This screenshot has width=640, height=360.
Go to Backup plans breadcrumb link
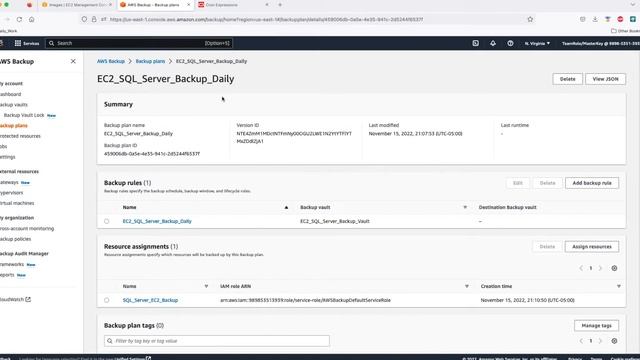click(x=150, y=61)
